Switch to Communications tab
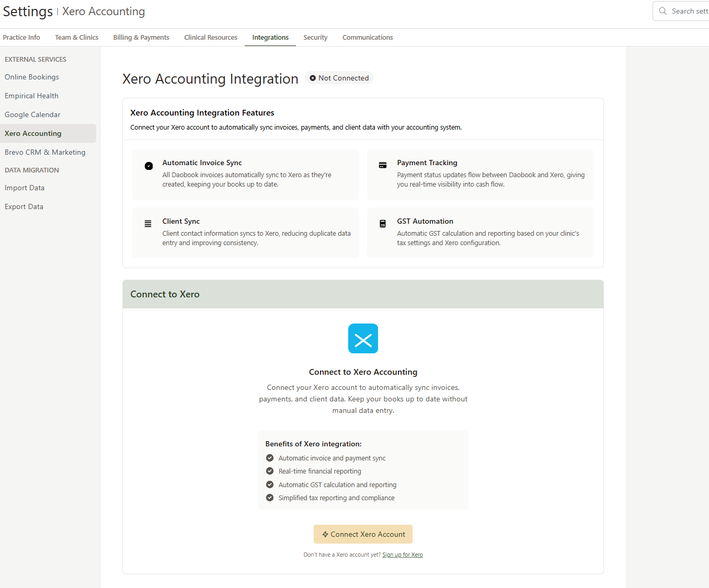This screenshot has height=588, width=709. 368,38
